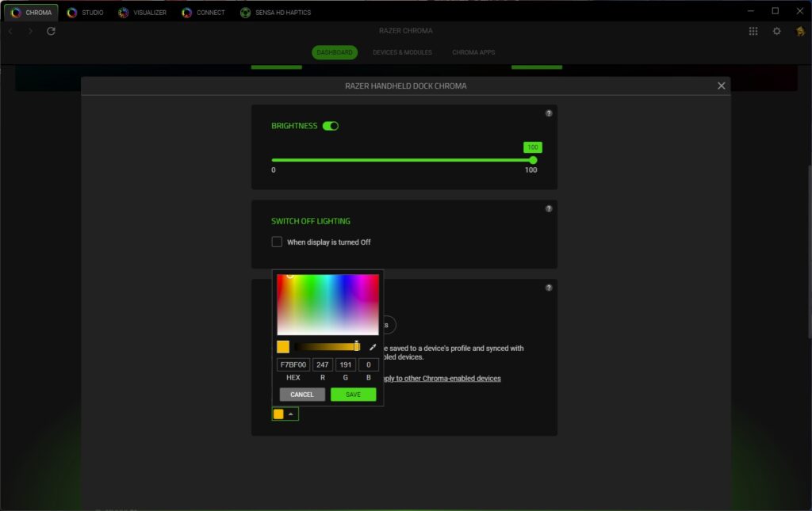Open the settings gear icon
The image size is (812, 511).
pos(777,31)
